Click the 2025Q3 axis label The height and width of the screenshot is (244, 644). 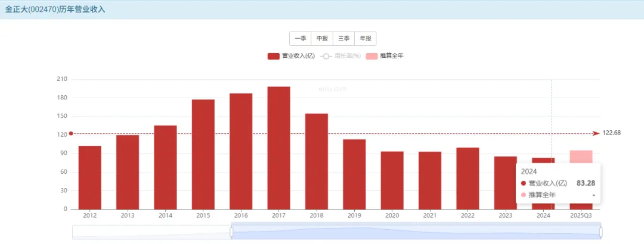point(581,215)
